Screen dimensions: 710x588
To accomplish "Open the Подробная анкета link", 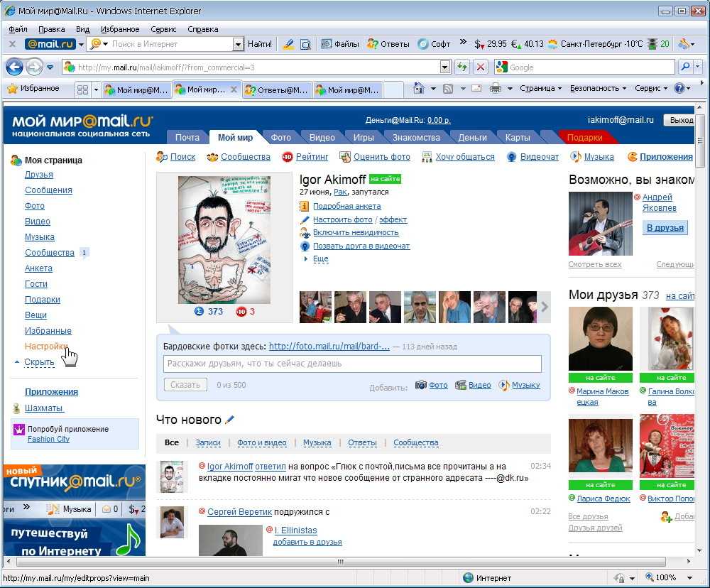I will 347,206.
